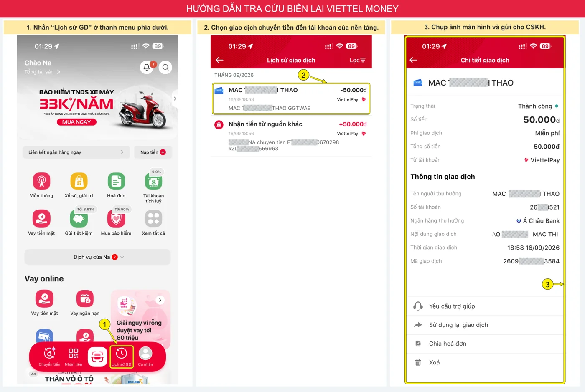This screenshot has width=585, height=392.
Task: Click the Thông tin giao dịch heading
Action: [x=443, y=177]
